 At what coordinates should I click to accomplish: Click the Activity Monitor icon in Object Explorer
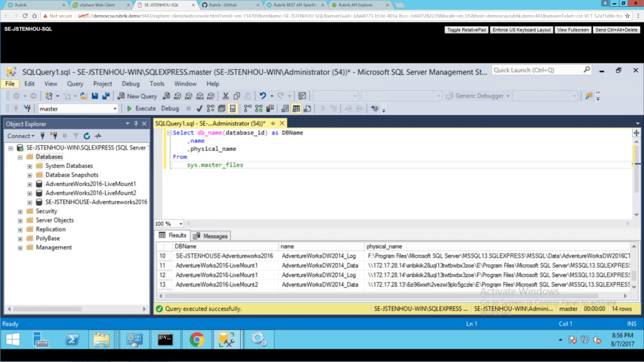click(97, 136)
